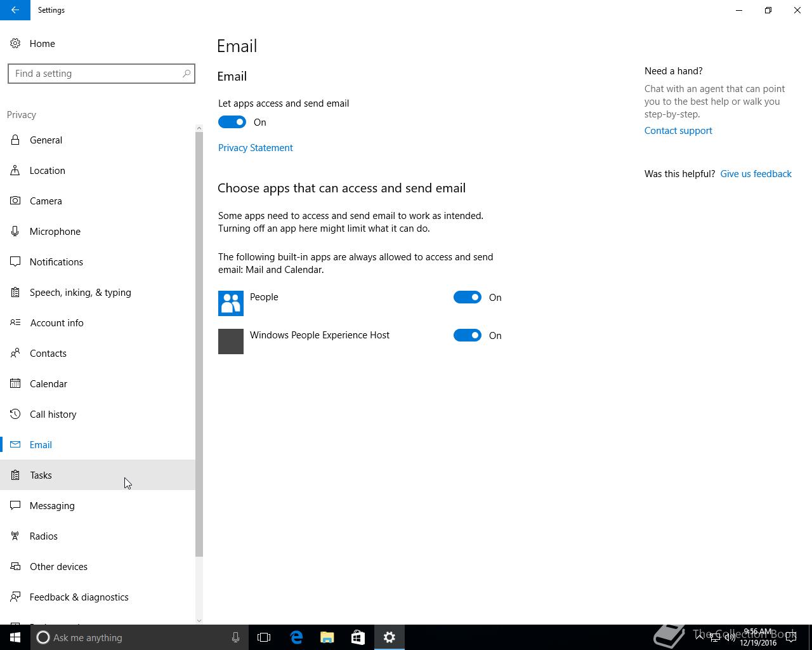Click the Microphone icon in sidebar
The image size is (812, 650).
15,231
